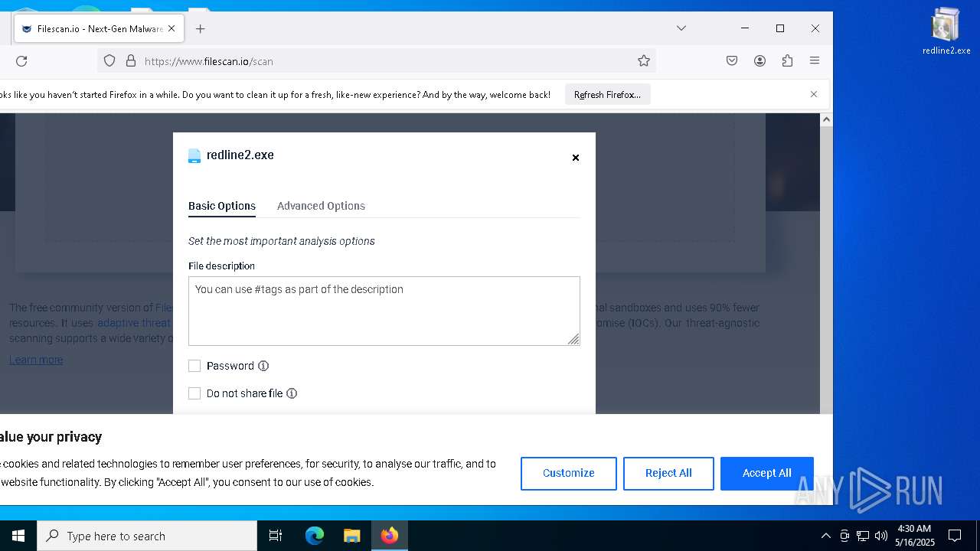Viewport: 980px width, 551px height.
Task: Open the redline2.exe desktop icon
Action: click(946, 32)
